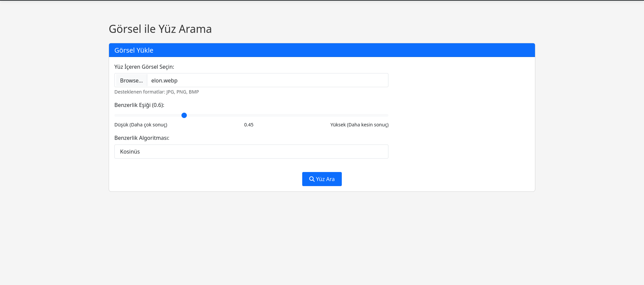Click the "Yüksek (Daha kesin sonuç)" slider caption
Screen dimensions: 644x285
pos(359,125)
